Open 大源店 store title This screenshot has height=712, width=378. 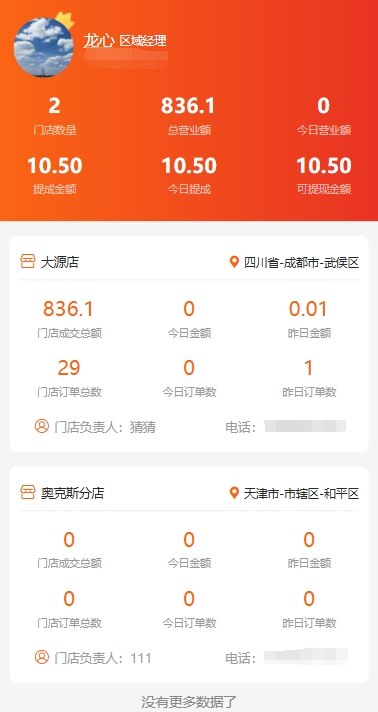coord(60,262)
